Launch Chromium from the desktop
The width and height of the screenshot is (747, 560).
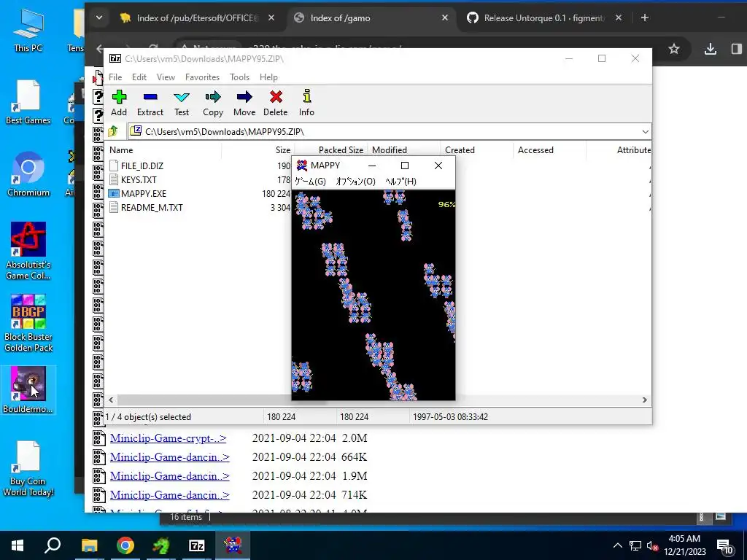click(x=28, y=174)
